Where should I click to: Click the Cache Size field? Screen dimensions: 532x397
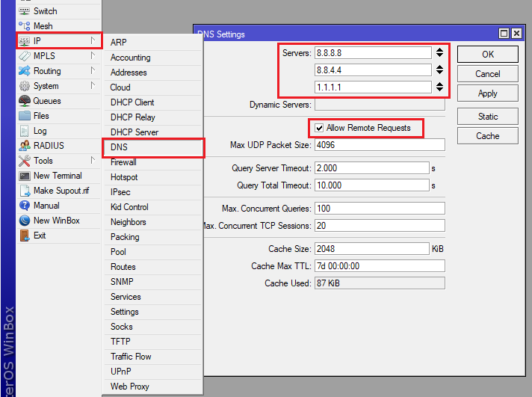click(372, 249)
